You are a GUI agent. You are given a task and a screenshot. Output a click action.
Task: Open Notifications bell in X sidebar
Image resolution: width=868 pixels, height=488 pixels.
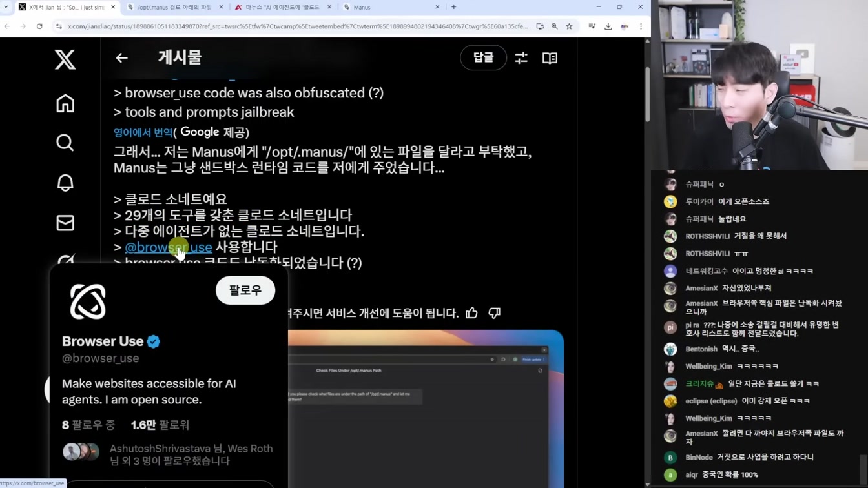pos(65,183)
